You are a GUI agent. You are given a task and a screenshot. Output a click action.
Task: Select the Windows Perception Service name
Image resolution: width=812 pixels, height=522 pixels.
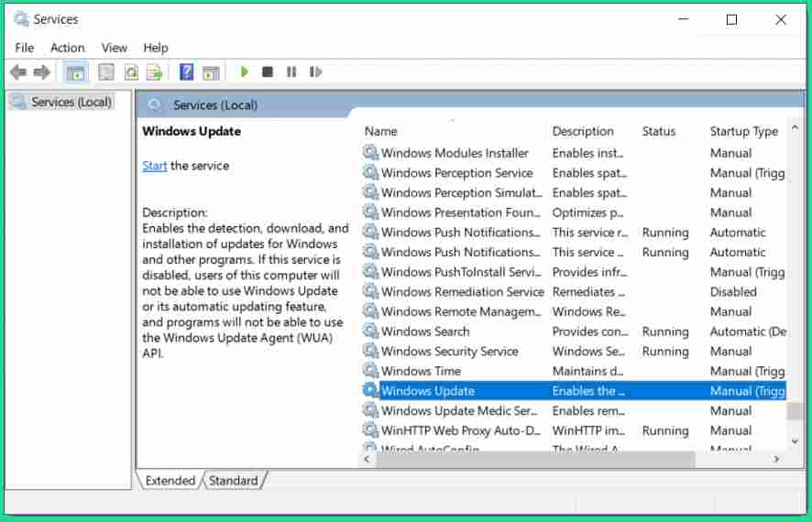click(457, 173)
